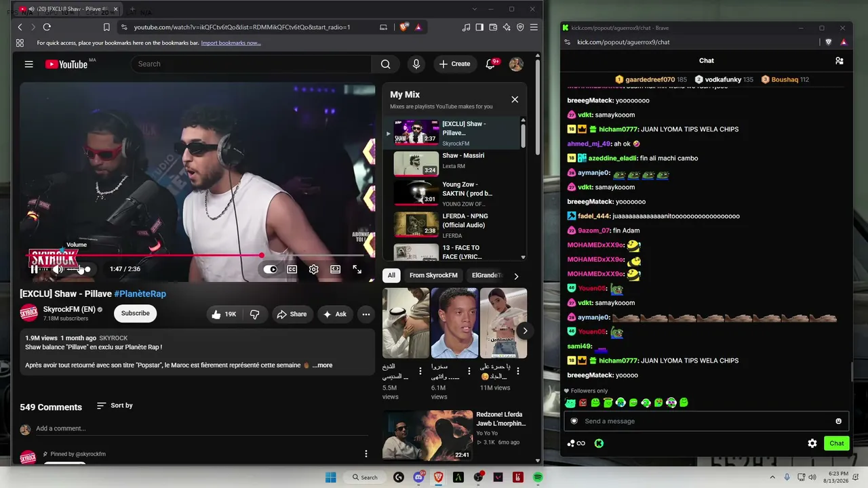Switch to the Shaw - Pillave browser tab
Screen dimensions: 868x488
click(68, 9)
